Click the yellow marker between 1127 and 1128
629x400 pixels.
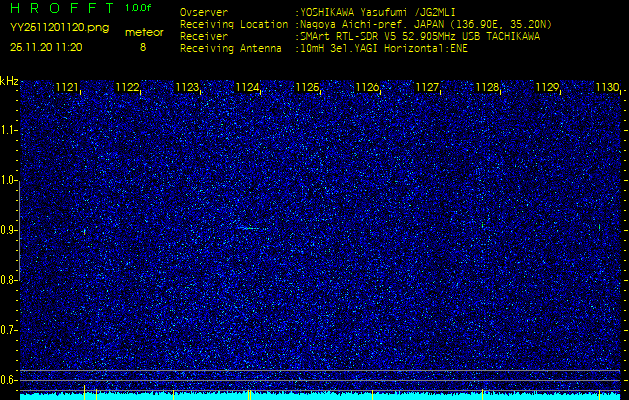point(482,395)
